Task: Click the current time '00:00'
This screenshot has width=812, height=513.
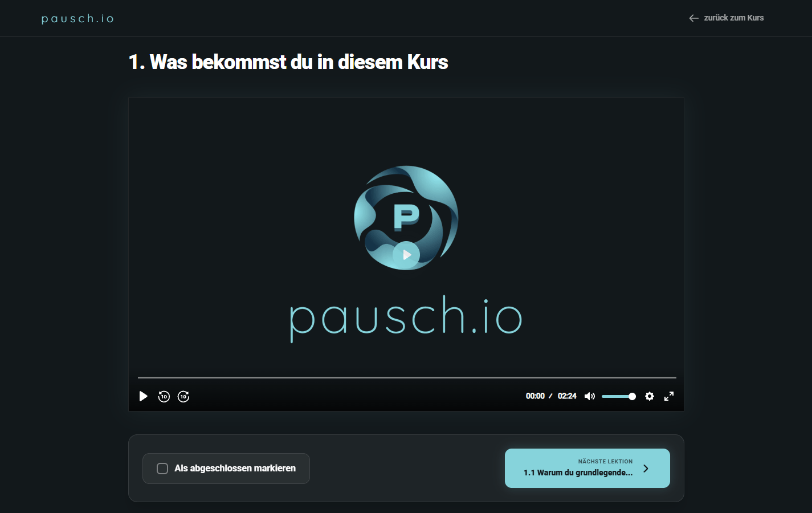Action: tap(535, 396)
